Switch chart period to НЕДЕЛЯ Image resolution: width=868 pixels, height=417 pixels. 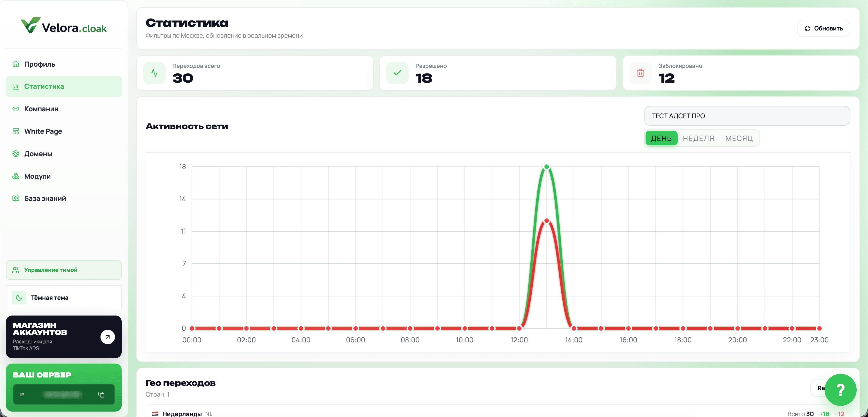pyautogui.click(x=698, y=138)
